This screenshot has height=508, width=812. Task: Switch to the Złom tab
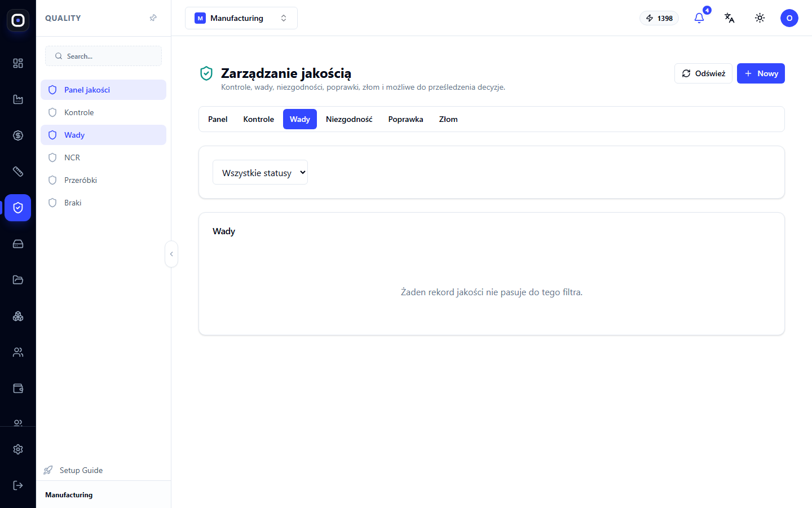coord(448,119)
